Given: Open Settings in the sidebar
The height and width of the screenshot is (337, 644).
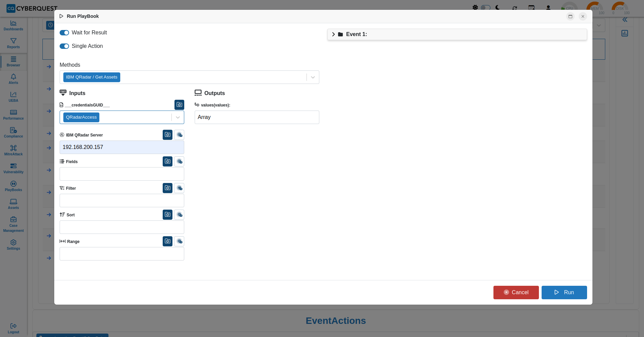Looking at the screenshot, I should (13, 245).
